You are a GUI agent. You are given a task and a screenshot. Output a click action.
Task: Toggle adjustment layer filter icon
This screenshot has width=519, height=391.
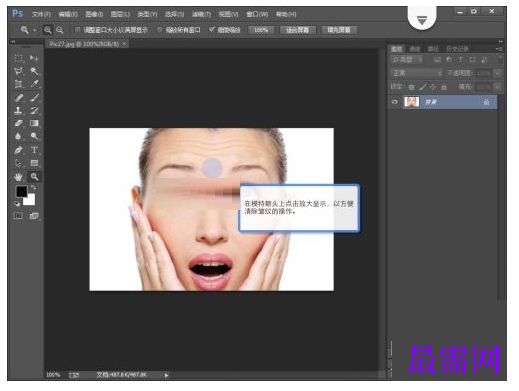click(x=449, y=60)
